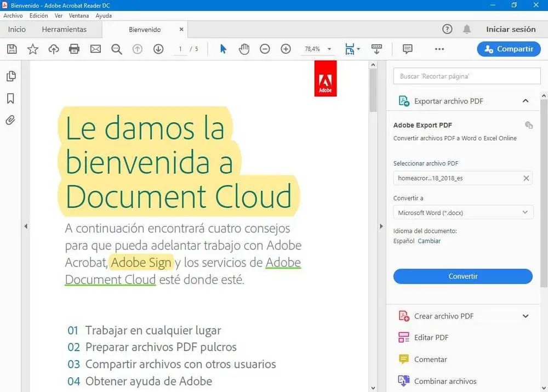Open the attachments paperclip panel
The height and width of the screenshot is (392, 548).
click(x=10, y=120)
